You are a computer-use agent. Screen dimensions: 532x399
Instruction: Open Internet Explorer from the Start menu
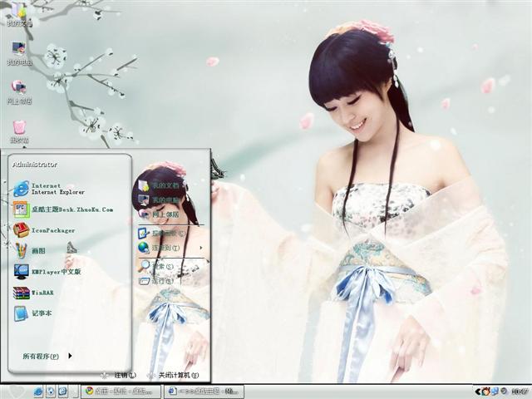[49, 189]
